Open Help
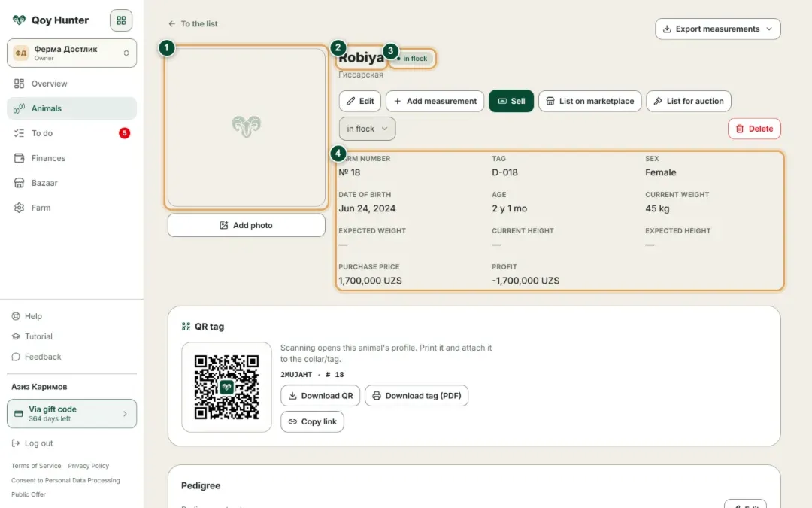Viewport: 812px width, 508px height. pos(27,316)
